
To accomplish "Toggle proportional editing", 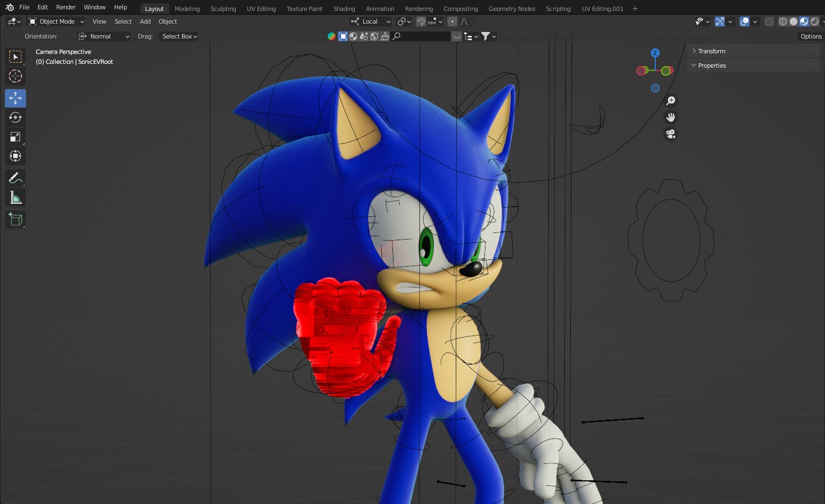I will (x=452, y=21).
